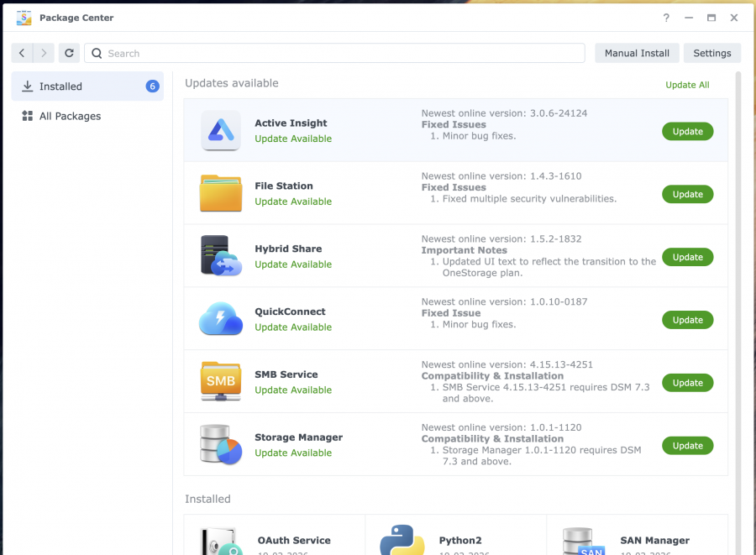Open Package Center Settings
756x555 pixels.
point(712,53)
